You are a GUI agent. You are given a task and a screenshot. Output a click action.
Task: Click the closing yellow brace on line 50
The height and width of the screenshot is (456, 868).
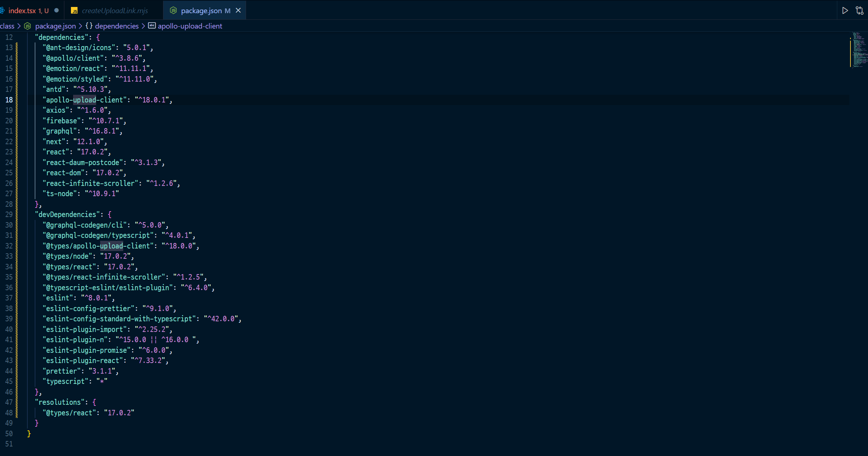pyautogui.click(x=29, y=434)
